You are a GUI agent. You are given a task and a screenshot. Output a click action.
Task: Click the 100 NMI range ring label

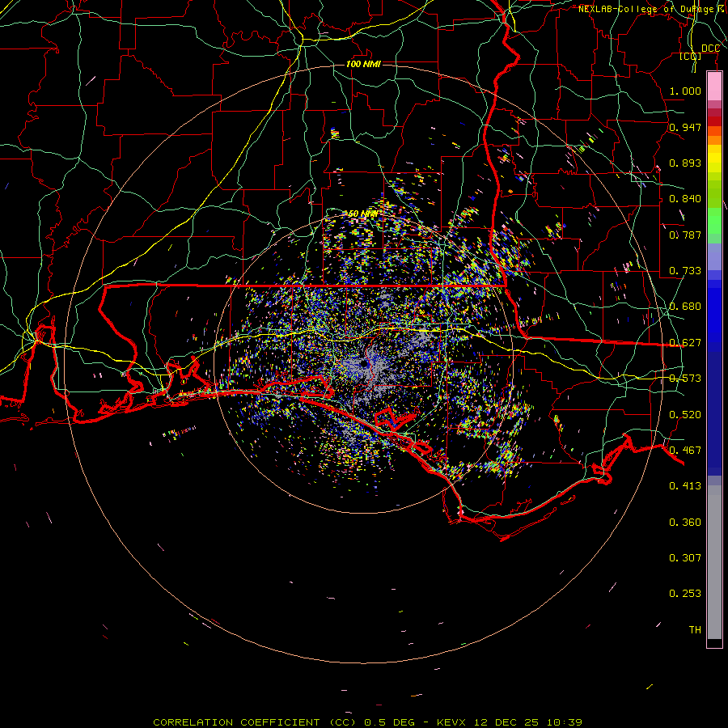point(363,64)
